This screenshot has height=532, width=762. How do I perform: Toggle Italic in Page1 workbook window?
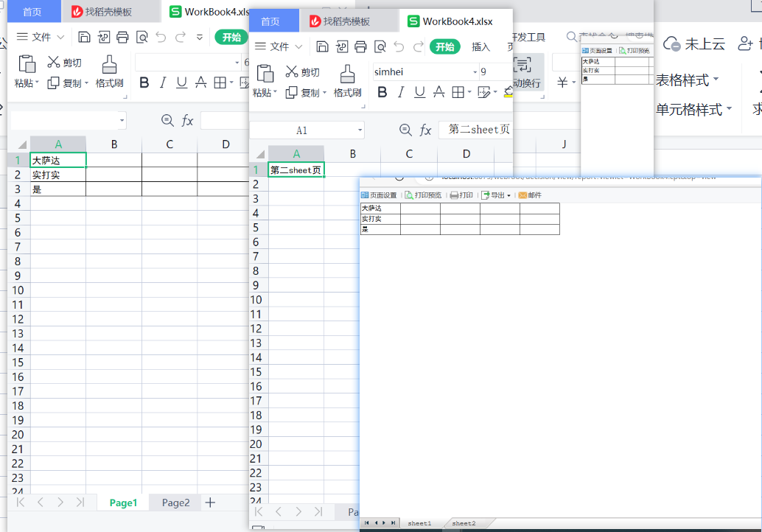(163, 83)
